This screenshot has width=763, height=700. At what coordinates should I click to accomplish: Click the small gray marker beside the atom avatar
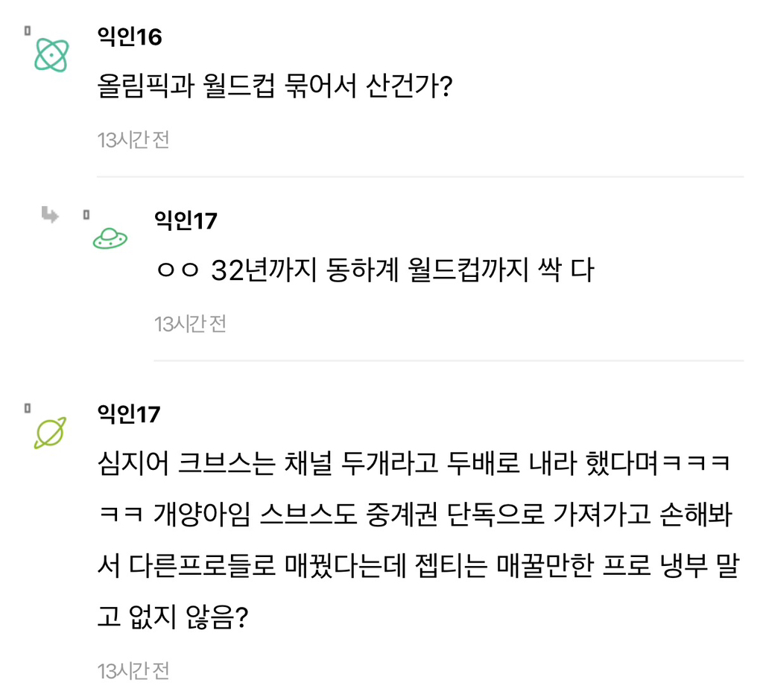pyautogui.click(x=27, y=31)
